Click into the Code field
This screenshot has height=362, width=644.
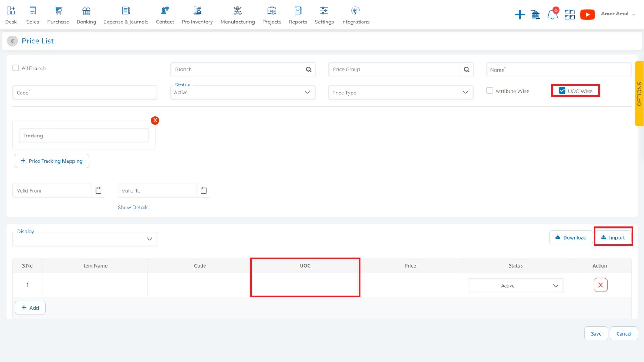tap(85, 93)
